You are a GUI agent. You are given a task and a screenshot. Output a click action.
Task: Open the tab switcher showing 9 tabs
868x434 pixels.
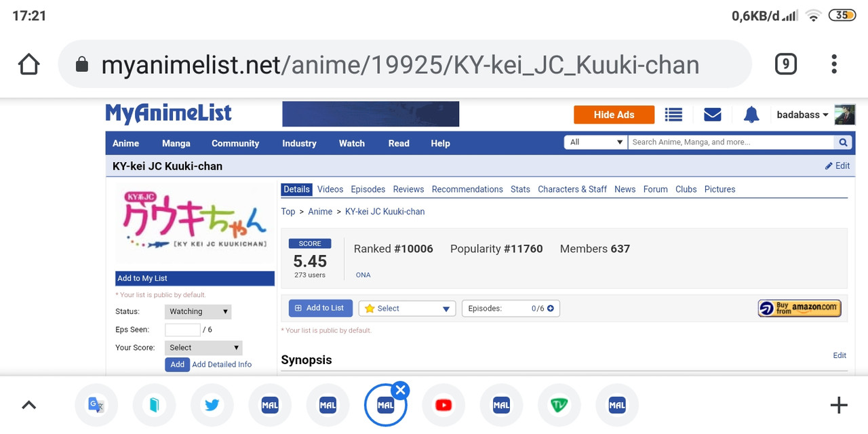(x=785, y=64)
